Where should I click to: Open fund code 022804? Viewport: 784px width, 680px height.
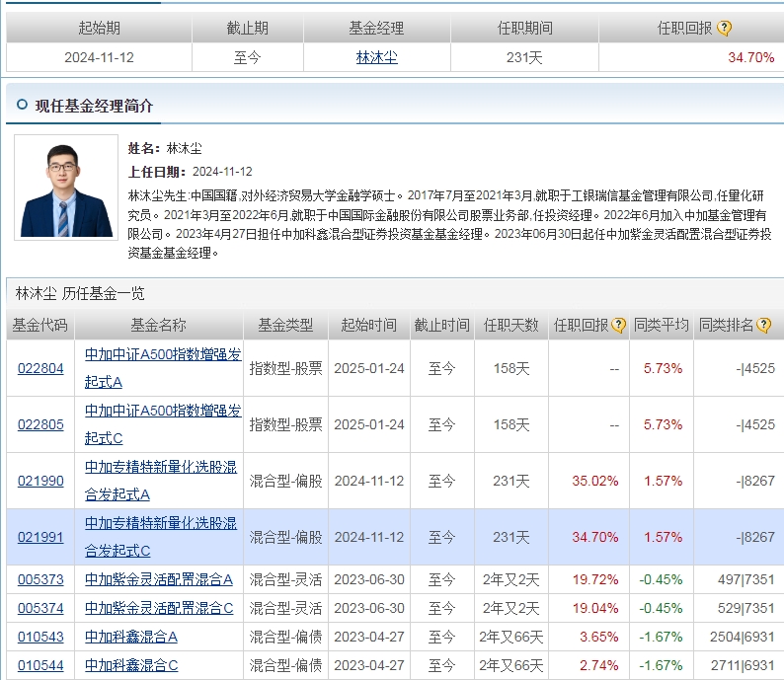[40, 368]
